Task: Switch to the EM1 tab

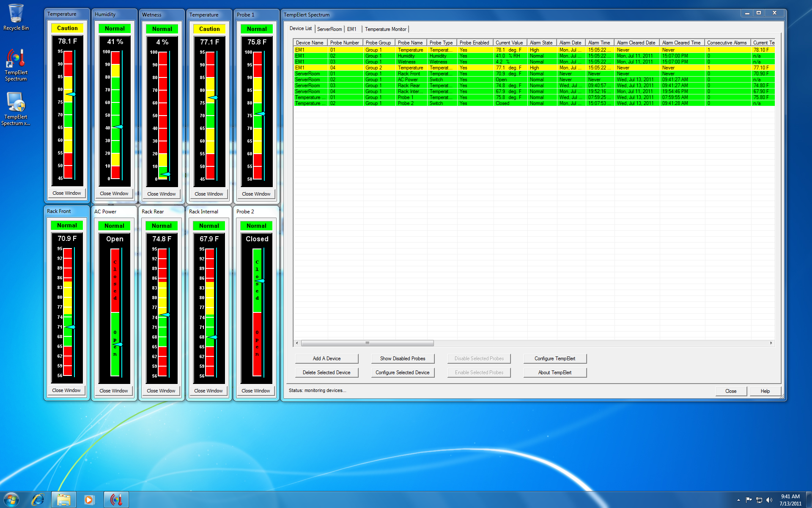Action: [x=352, y=29]
